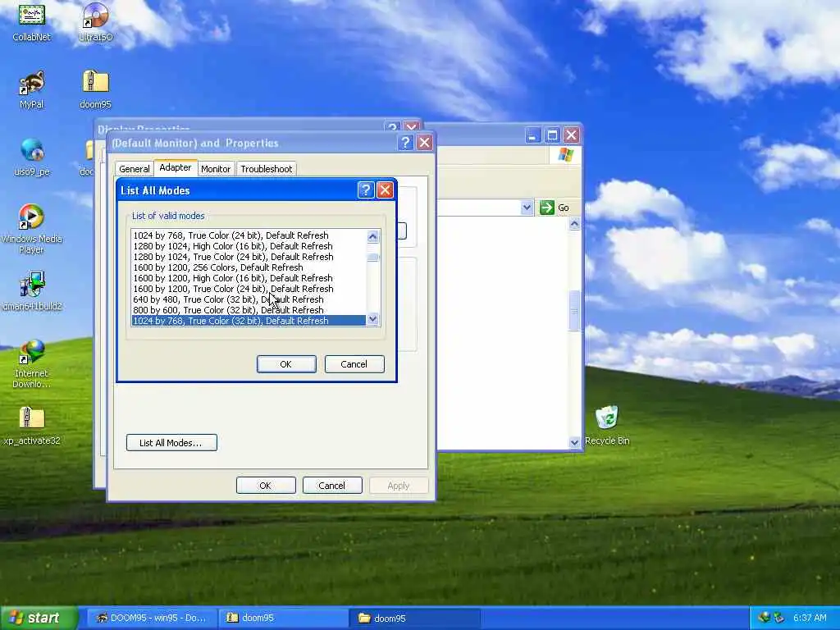Switch to the Troubleshoot tab

coord(267,169)
